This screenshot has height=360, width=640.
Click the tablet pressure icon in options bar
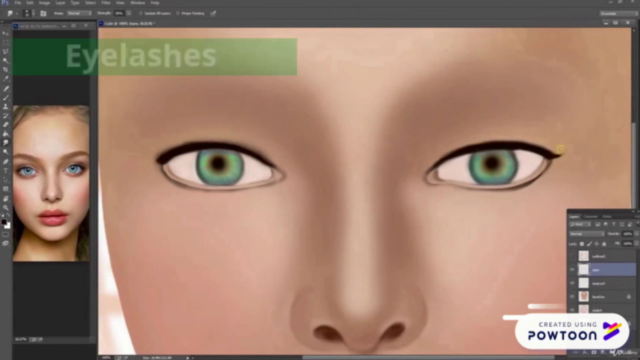coord(213,13)
